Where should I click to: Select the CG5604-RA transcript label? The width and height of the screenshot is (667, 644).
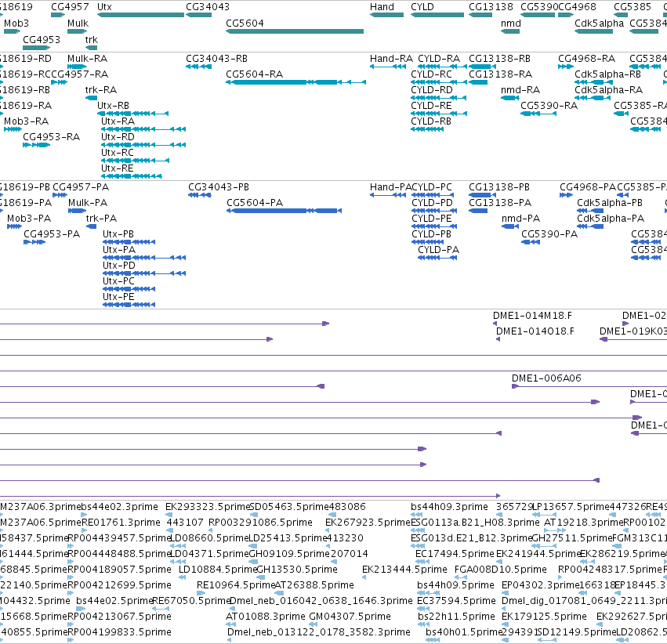255,74
